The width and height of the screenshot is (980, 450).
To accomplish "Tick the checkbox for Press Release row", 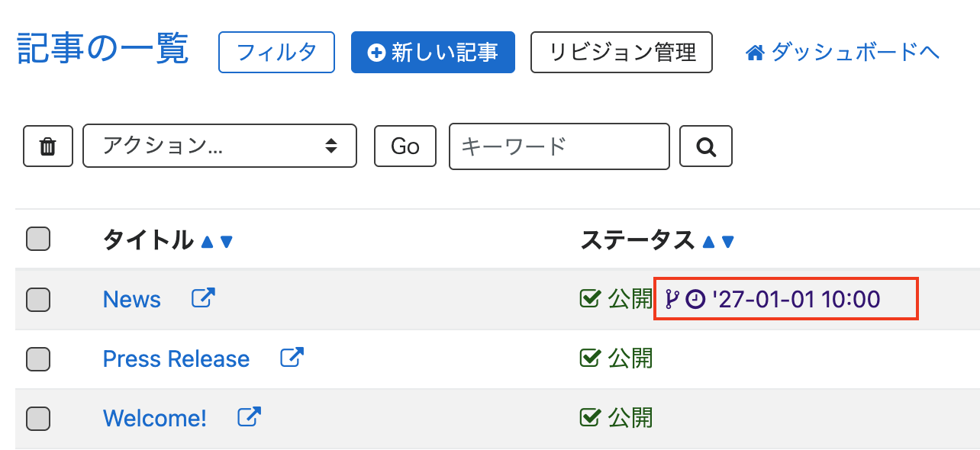I will click(x=38, y=359).
